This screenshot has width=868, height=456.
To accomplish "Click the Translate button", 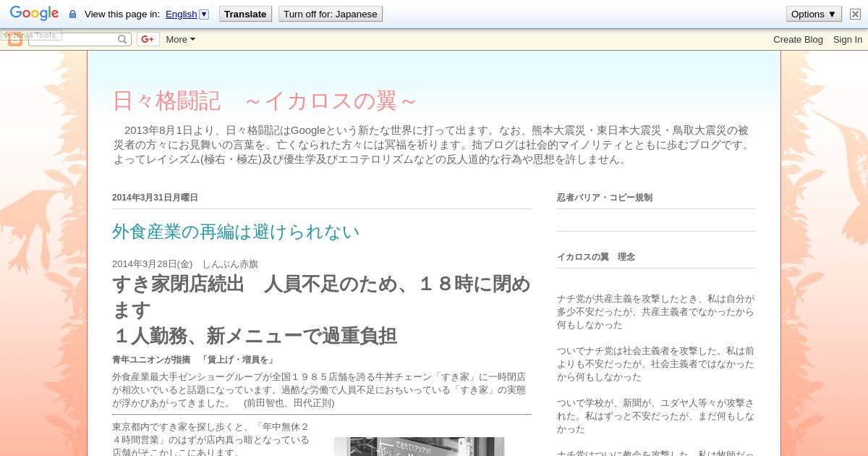I will [x=245, y=14].
